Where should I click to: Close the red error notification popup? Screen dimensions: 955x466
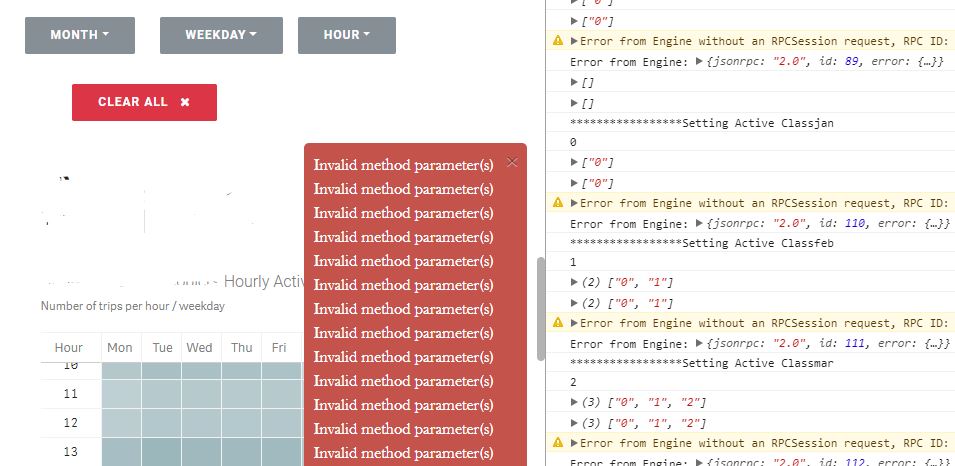512,162
